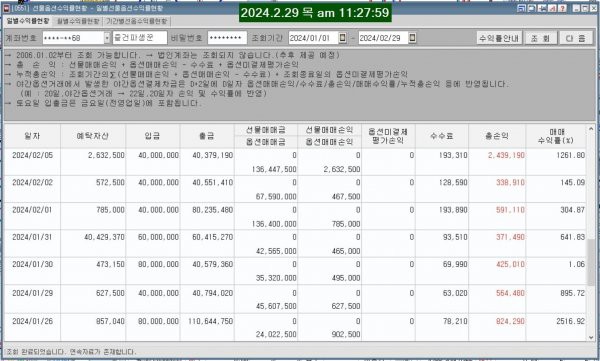Click the 조회 search button

point(540,38)
